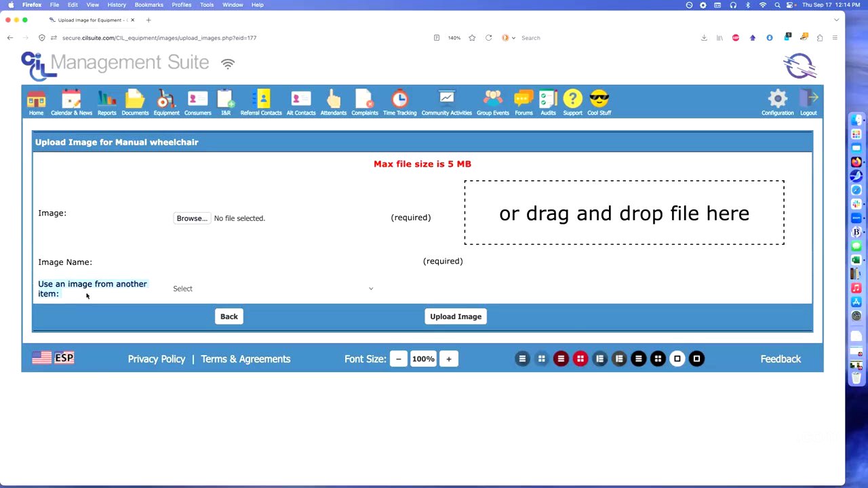This screenshot has height=488, width=868.
Task: Increase font size with plus button
Action: coord(449,359)
